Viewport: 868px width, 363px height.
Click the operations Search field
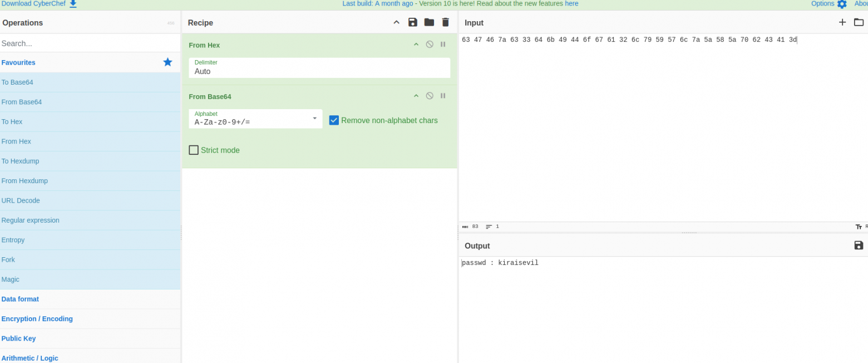coord(90,43)
